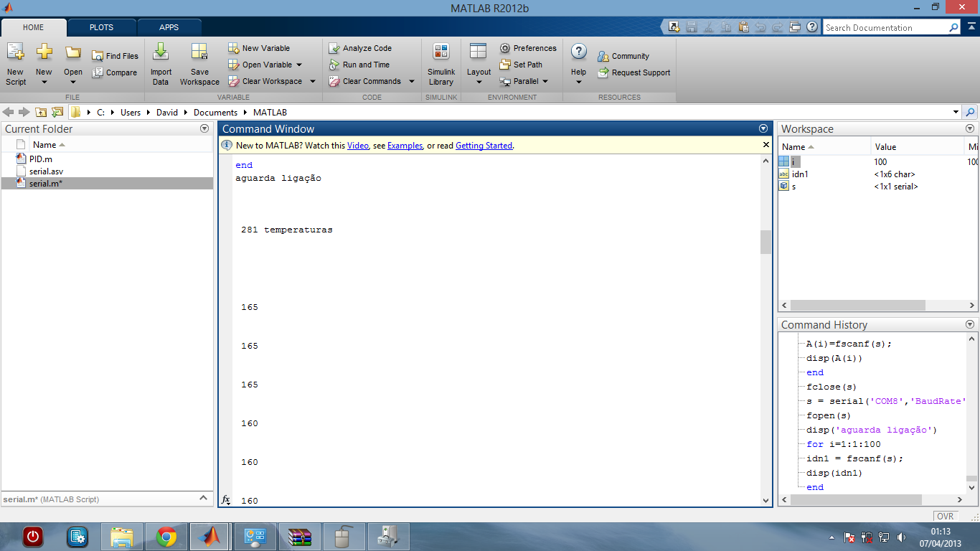Click the Search Documentation input field

coord(890,27)
